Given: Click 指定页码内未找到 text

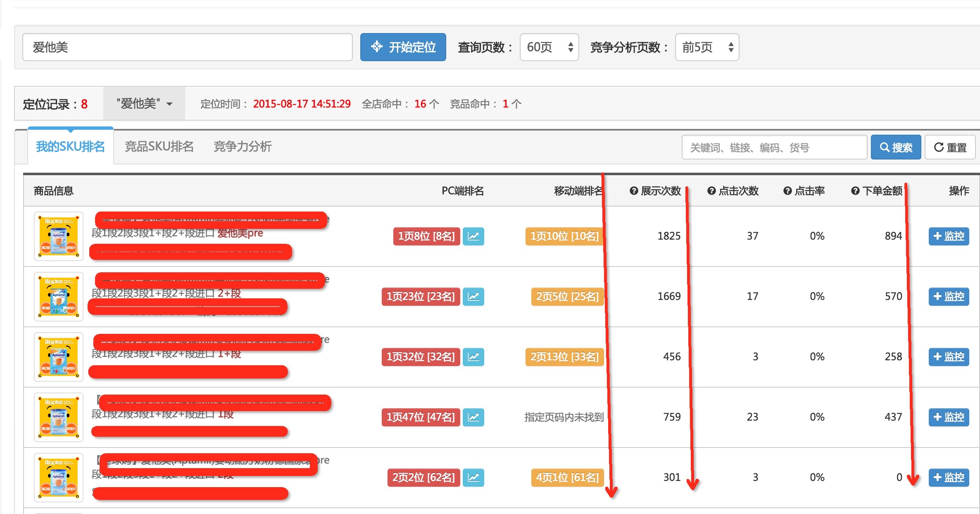Looking at the screenshot, I should pyautogui.click(x=564, y=417).
